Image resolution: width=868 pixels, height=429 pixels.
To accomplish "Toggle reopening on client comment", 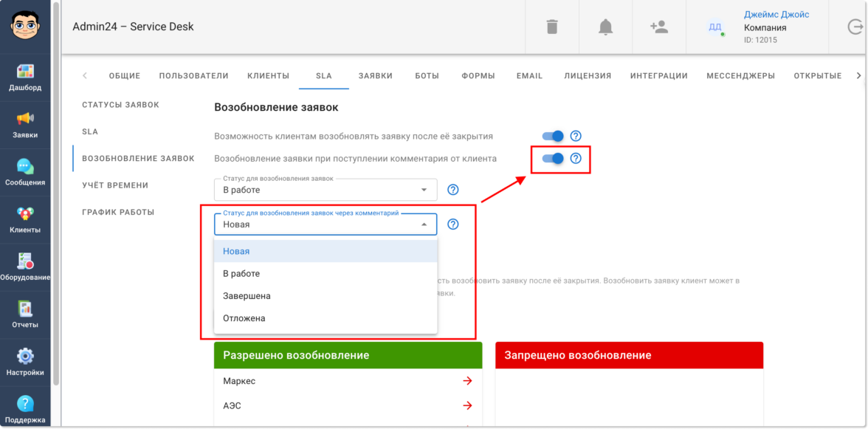I will coord(552,158).
